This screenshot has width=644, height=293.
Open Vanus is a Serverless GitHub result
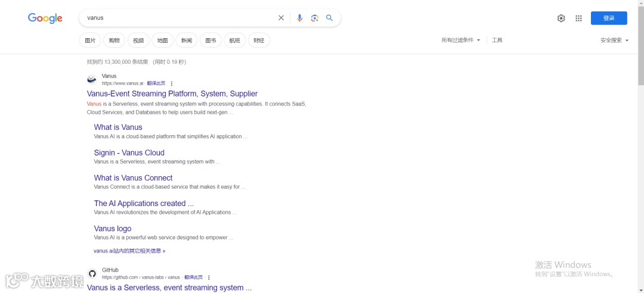pos(169,288)
